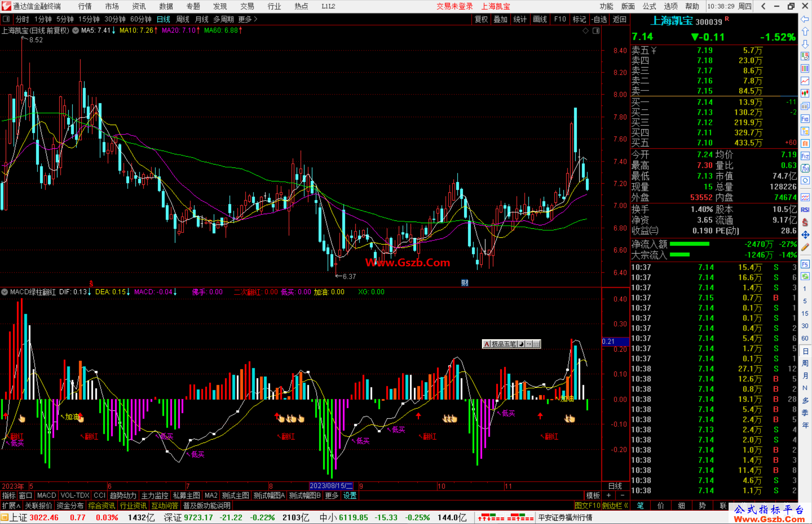The height and width of the screenshot is (524, 812).
Task: Click the minus button beside 模板
Action: pyautogui.click(x=622, y=495)
